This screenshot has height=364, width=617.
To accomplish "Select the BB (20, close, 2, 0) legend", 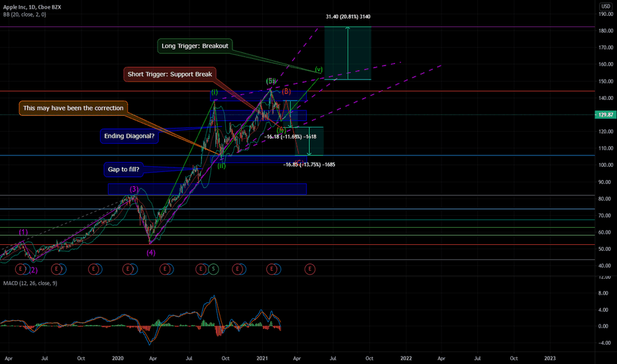I will 24,15.
